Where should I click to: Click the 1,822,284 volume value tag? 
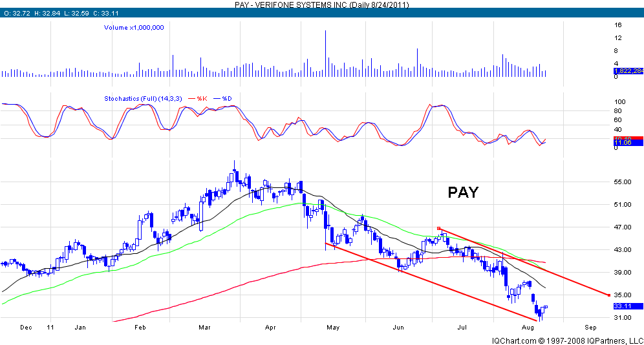tap(626, 71)
